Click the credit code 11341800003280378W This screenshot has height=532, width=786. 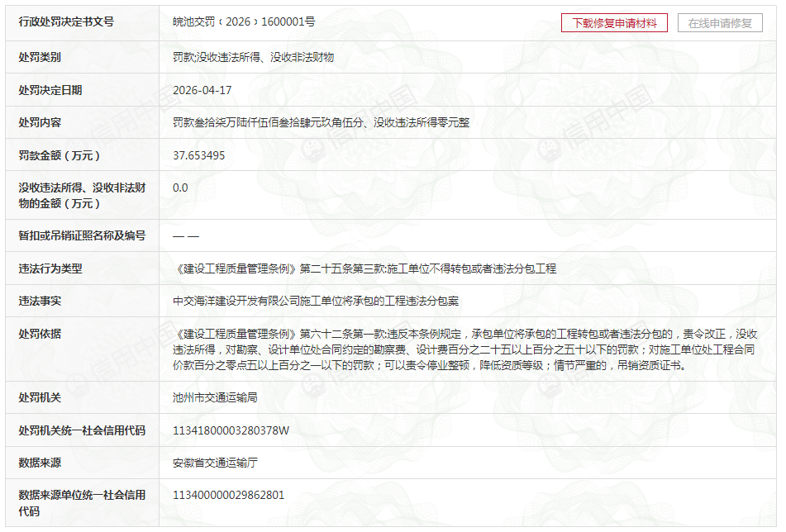coord(231,430)
